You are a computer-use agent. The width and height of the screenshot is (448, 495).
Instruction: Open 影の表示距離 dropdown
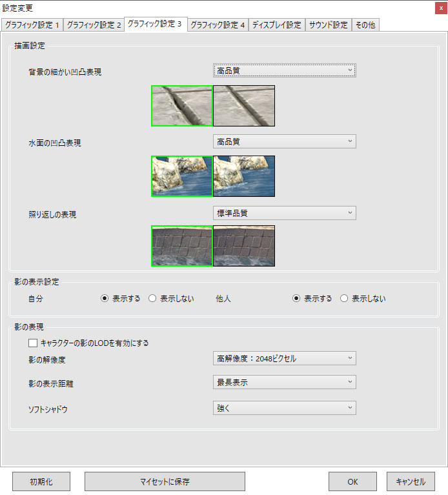pyautogui.click(x=285, y=382)
